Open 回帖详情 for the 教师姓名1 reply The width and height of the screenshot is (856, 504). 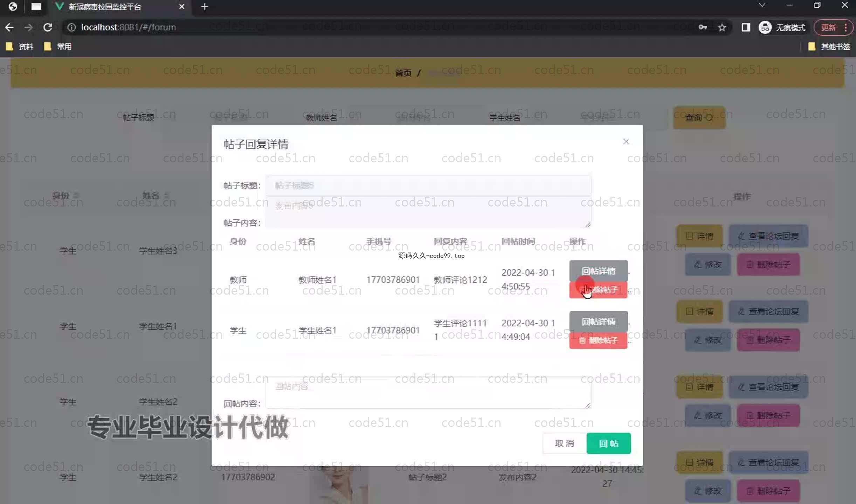click(x=598, y=271)
